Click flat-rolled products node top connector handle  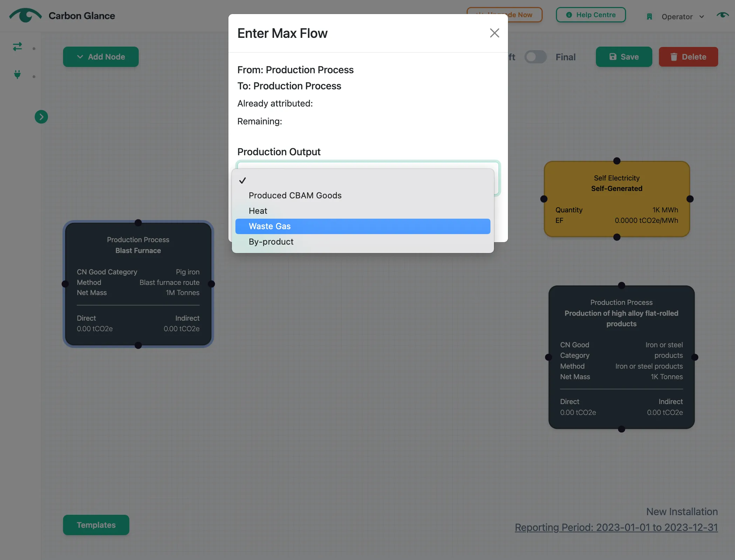click(x=621, y=285)
